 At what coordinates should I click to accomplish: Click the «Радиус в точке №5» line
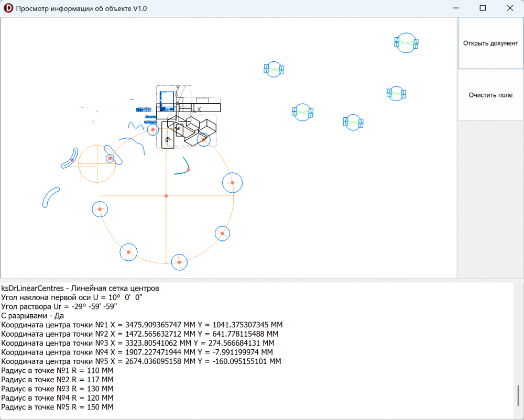[x=57, y=407]
